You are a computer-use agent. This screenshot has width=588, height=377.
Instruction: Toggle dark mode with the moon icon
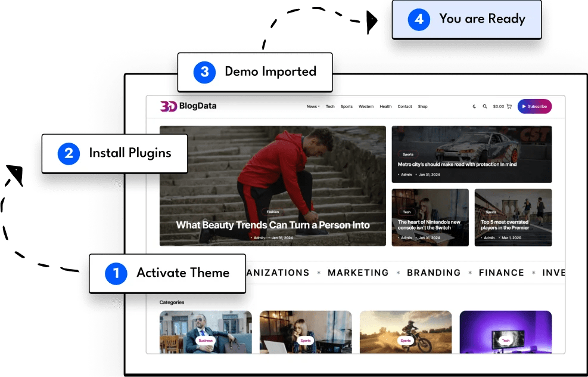click(474, 107)
